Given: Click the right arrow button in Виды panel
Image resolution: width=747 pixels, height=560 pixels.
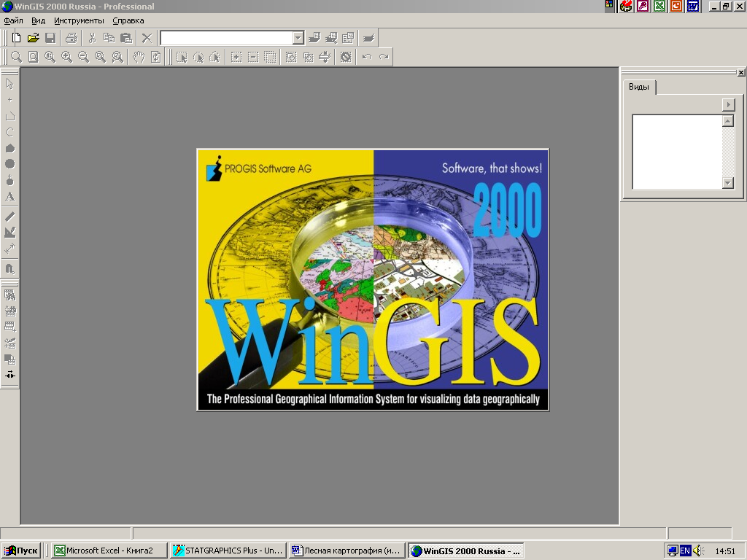Looking at the screenshot, I should point(729,105).
